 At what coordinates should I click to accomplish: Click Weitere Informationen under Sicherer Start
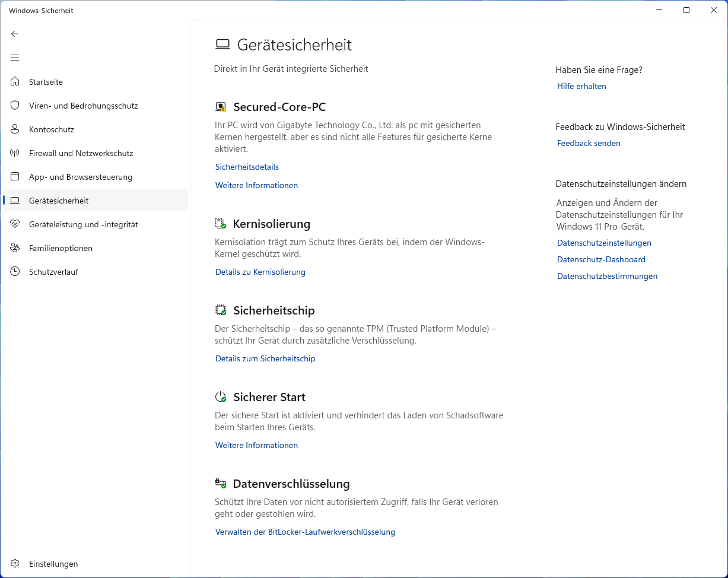click(x=256, y=445)
